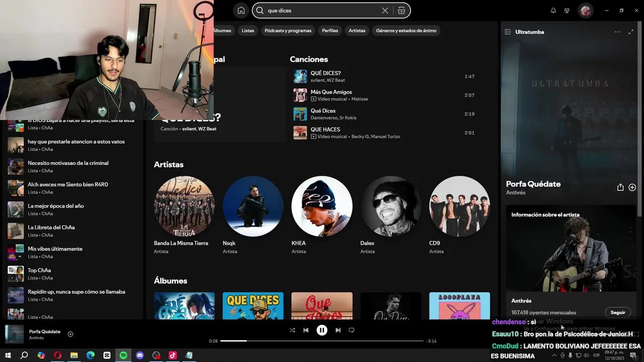Toggle shuffle in the player bar
The width and height of the screenshot is (644, 362).
[292, 330]
